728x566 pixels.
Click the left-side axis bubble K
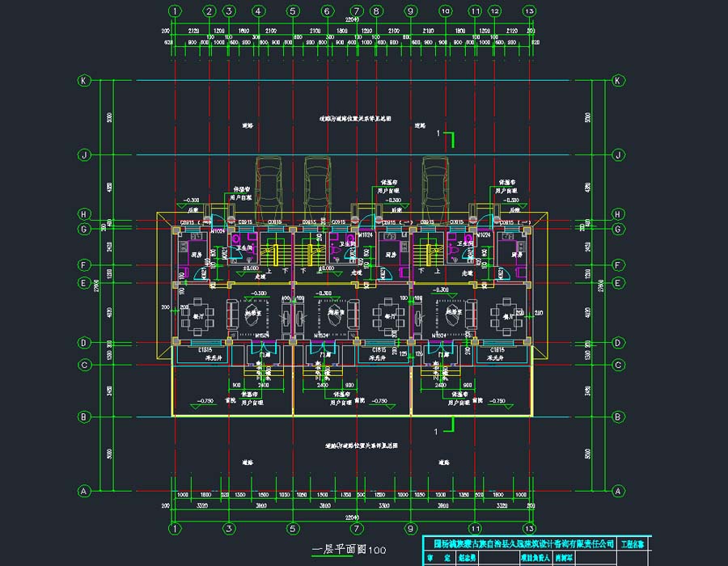(83, 81)
